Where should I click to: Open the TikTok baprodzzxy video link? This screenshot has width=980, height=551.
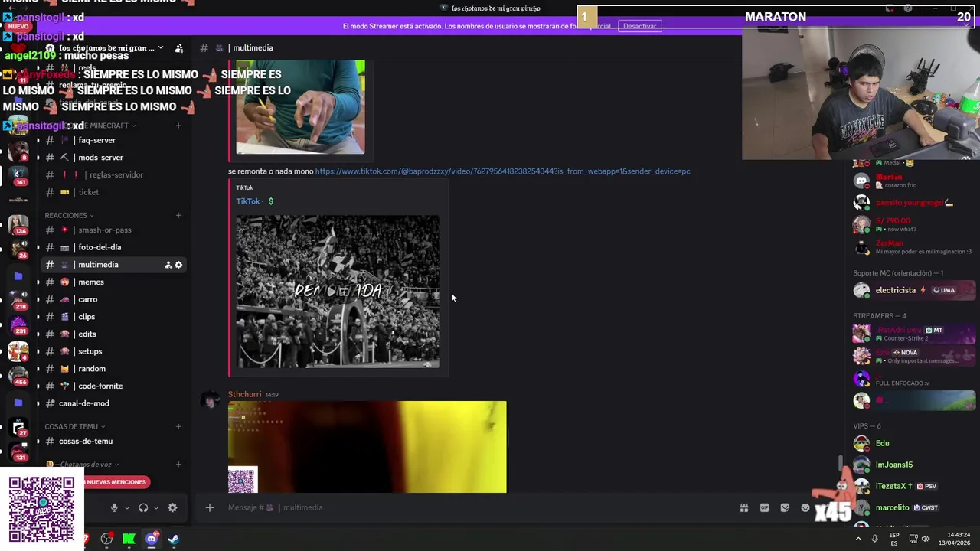(502, 171)
